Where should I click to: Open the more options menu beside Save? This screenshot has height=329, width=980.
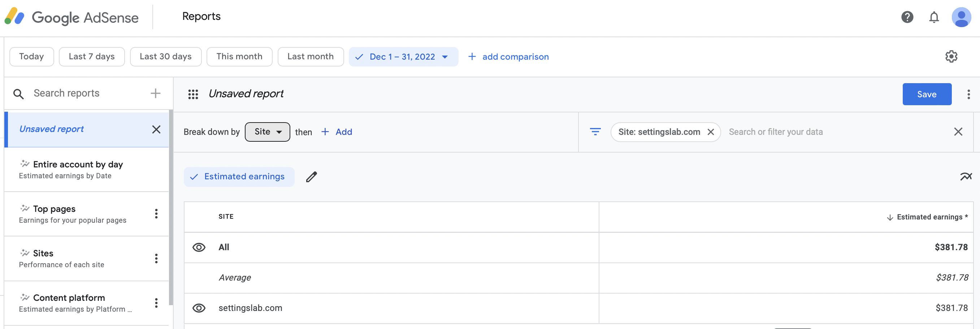click(x=968, y=94)
